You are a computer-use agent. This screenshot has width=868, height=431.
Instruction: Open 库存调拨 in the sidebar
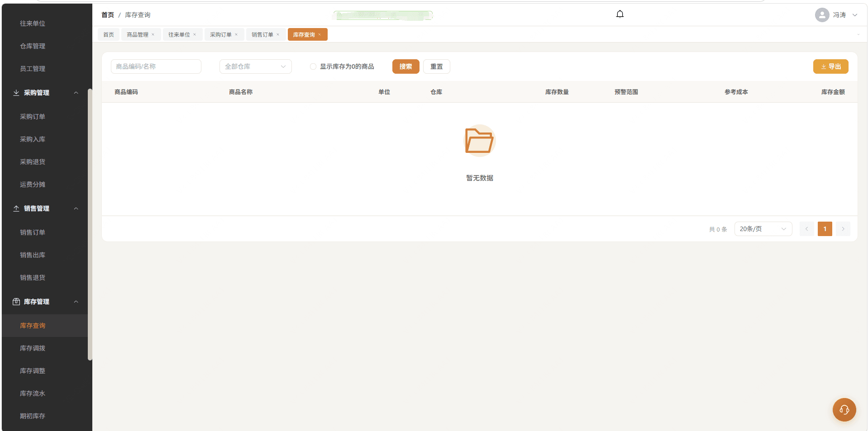tap(33, 348)
